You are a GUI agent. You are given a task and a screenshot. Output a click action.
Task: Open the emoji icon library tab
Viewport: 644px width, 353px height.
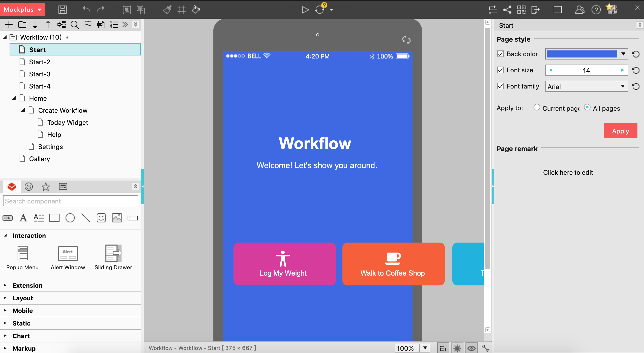pyautogui.click(x=28, y=187)
